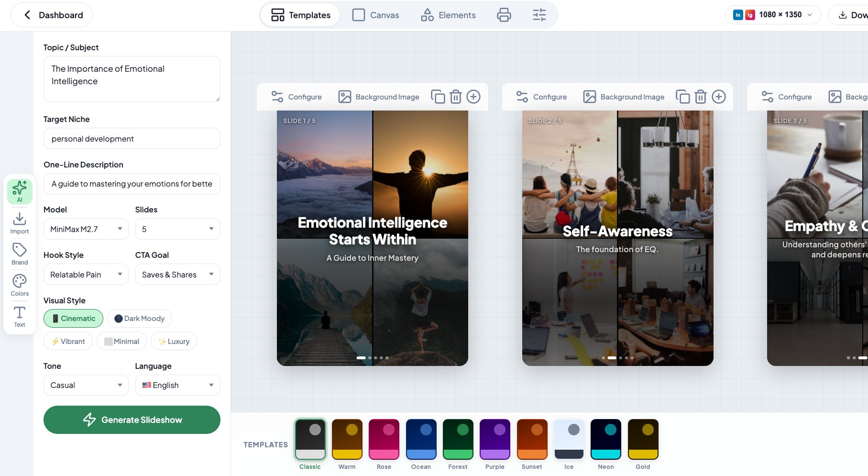This screenshot has width=868, height=476.
Task: Expand the Model dropdown showing MiniMax M2.7
Action: 86,229
